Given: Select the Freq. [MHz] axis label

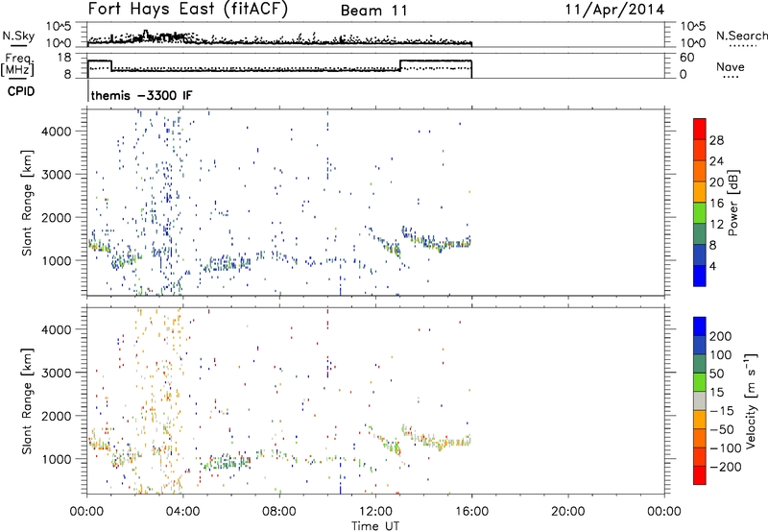Looking at the screenshot, I should [18, 64].
